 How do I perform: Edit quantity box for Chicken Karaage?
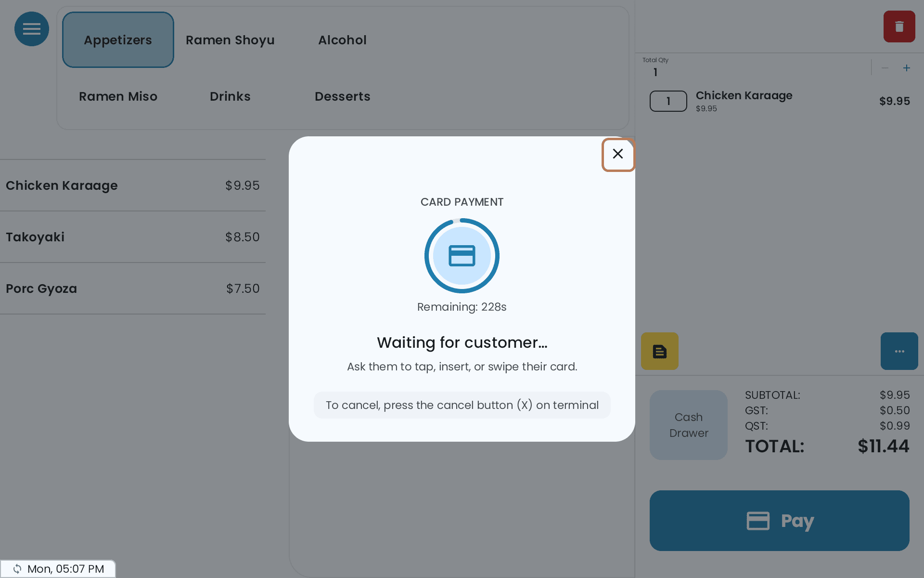pos(668,101)
